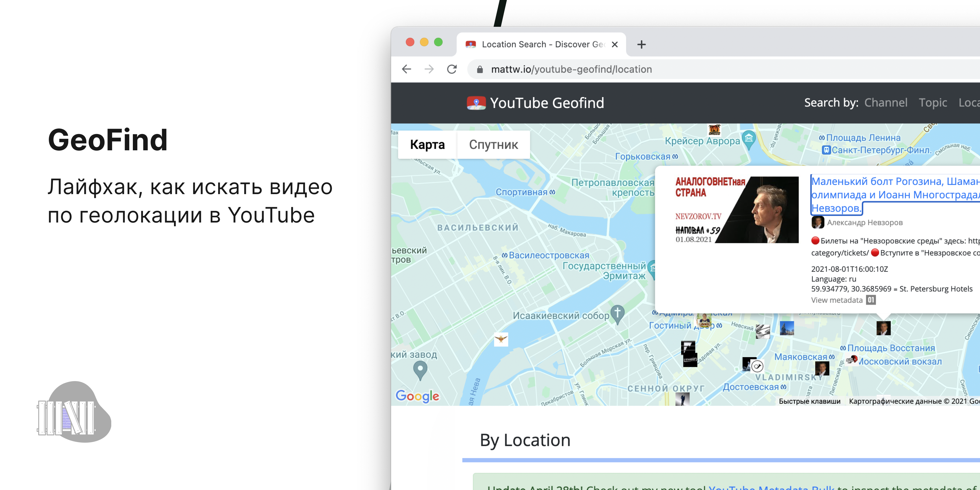Click the blue building video marker on Невский

tap(787, 328)
